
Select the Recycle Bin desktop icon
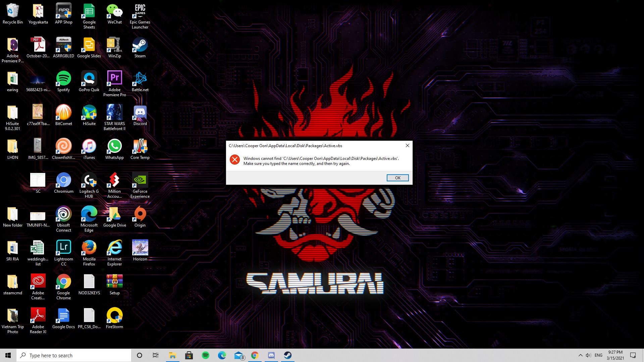click(13, 14)
